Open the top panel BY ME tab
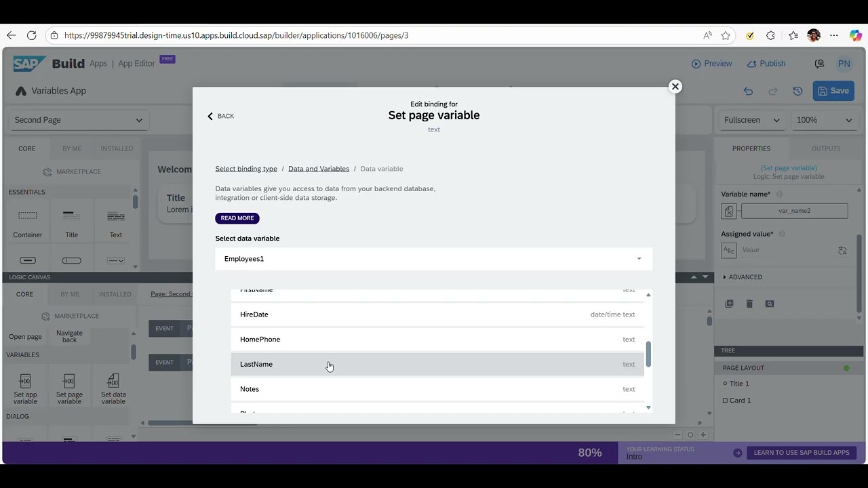Screen dimensions: 868x488 click(72, 148)
